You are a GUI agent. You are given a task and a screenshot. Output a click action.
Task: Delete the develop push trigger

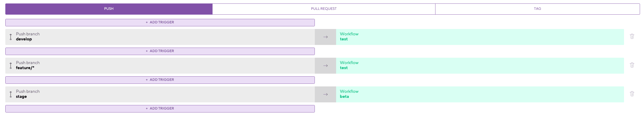[x=632, y=36]
